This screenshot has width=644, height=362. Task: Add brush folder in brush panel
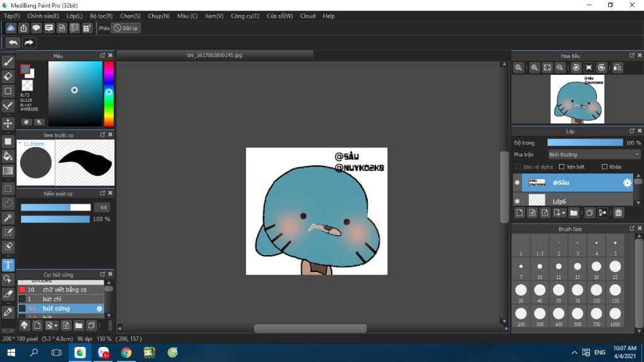click(79, 326)
